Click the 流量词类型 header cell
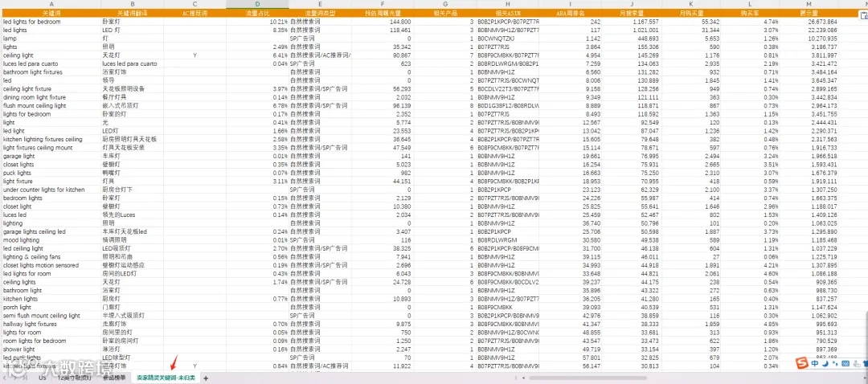The height and width of the screenshot is (384, 868). (x=320, y=13)
